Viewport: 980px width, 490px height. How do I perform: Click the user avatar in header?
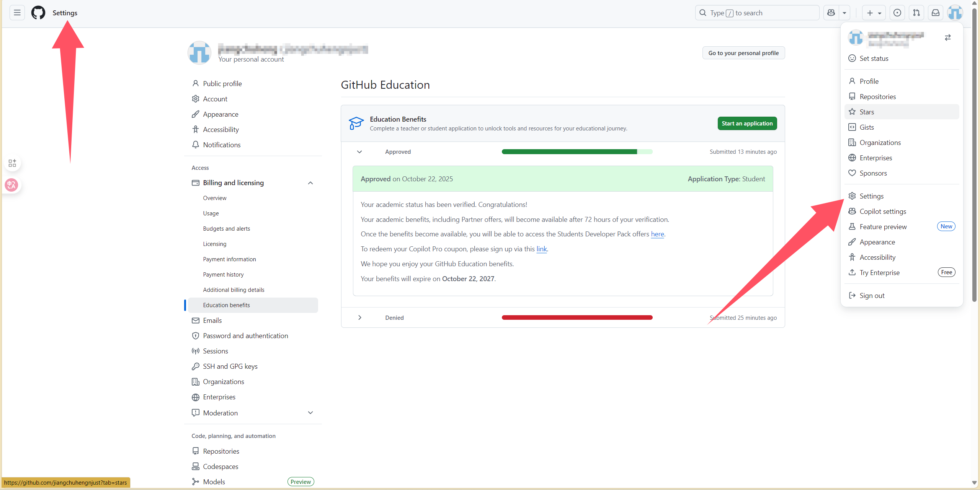955,13
